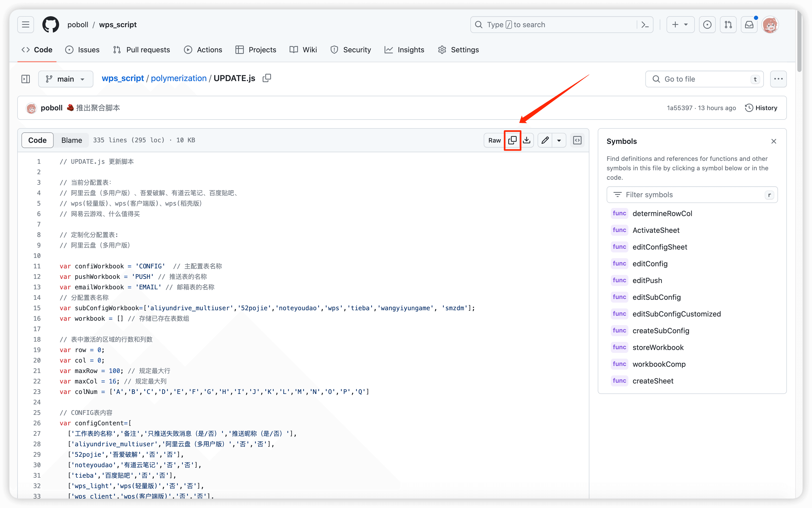812x508 pixels.
Task: Copy the file path next to UPDATE.js
Action: (x=266, y=78)
